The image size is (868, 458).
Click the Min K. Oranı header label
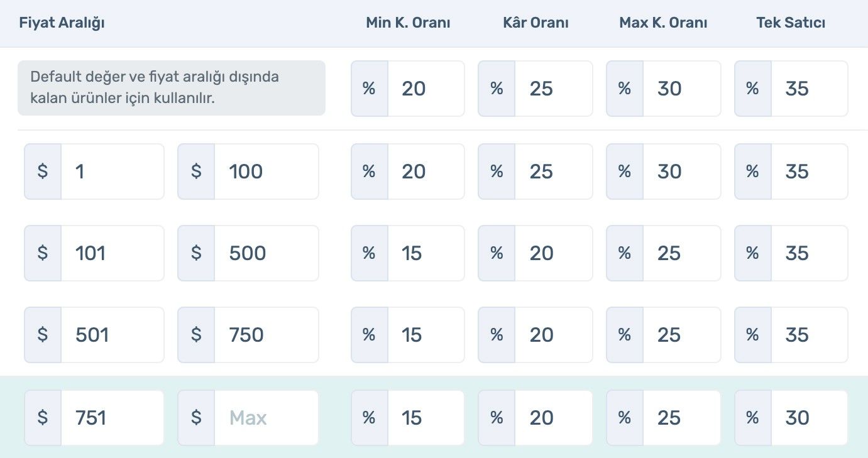[x=408, y=23]
